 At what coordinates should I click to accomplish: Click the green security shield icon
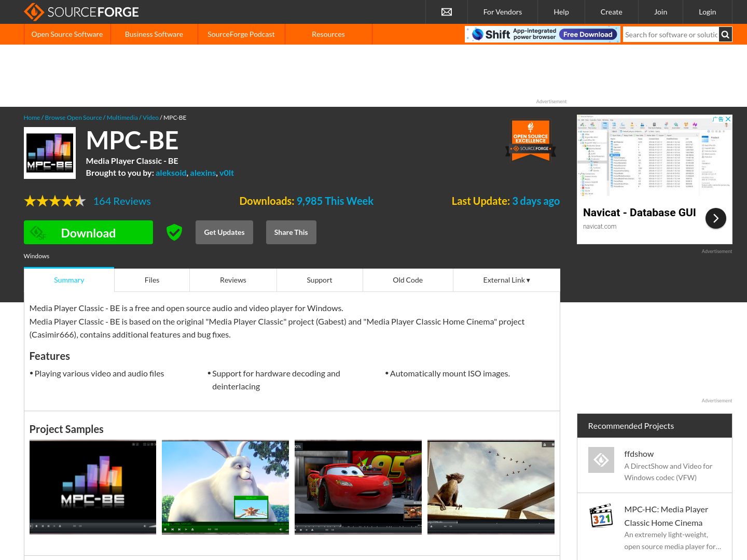[174, 232]
